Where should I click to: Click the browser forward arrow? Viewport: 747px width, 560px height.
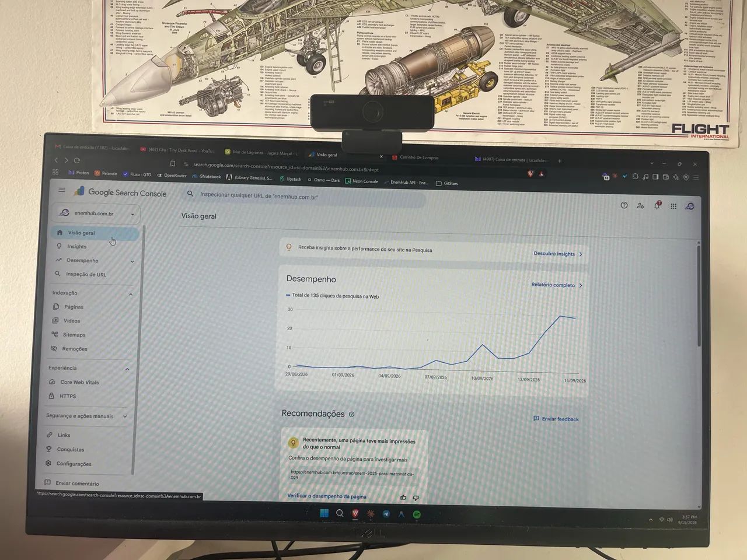(x=66, y=160)
